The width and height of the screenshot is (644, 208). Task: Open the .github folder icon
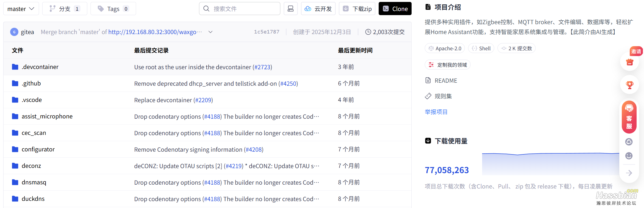15,83
